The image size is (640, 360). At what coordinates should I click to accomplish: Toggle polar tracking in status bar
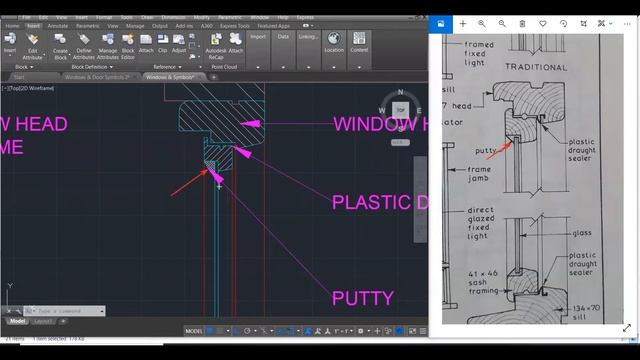(247, 331)
